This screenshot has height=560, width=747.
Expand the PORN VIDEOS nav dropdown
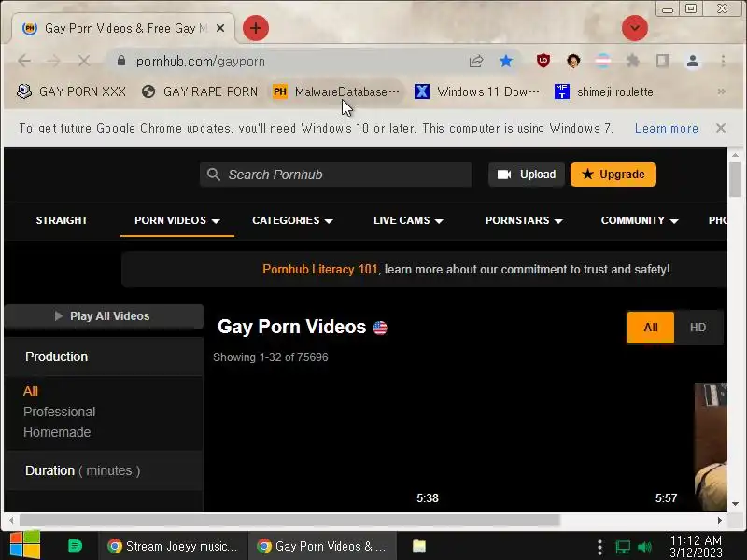pos(177,220)
